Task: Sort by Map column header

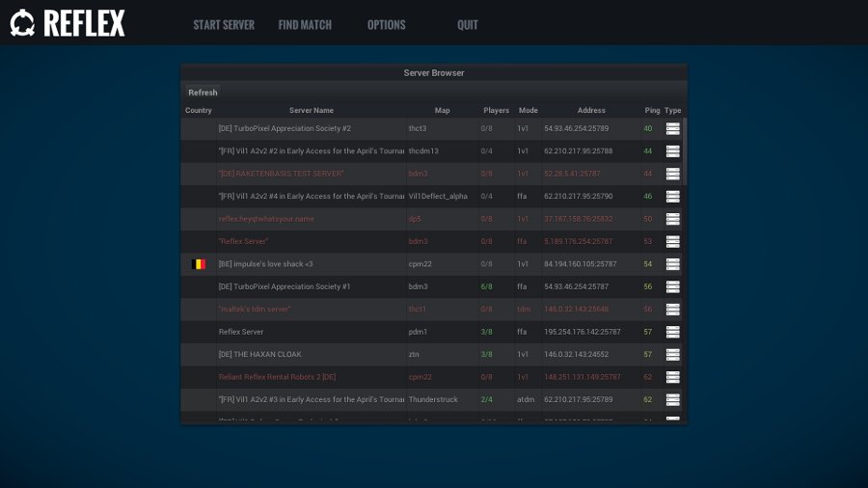Action: pyautogui.click(x=442, y=110)
